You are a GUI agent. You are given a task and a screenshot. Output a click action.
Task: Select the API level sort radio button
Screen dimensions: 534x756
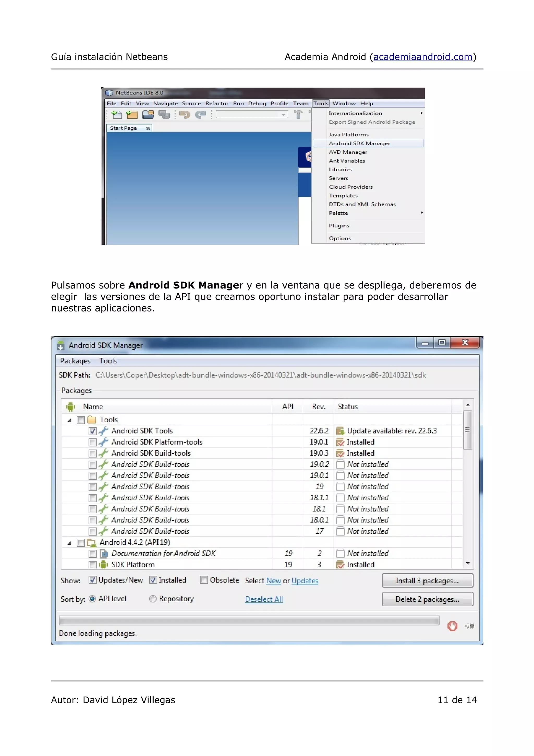[x=93, y=599]
